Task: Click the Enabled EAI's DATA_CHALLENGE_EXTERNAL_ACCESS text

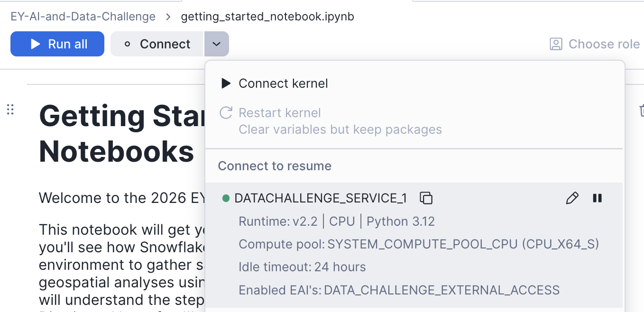Action: [399, 290]
